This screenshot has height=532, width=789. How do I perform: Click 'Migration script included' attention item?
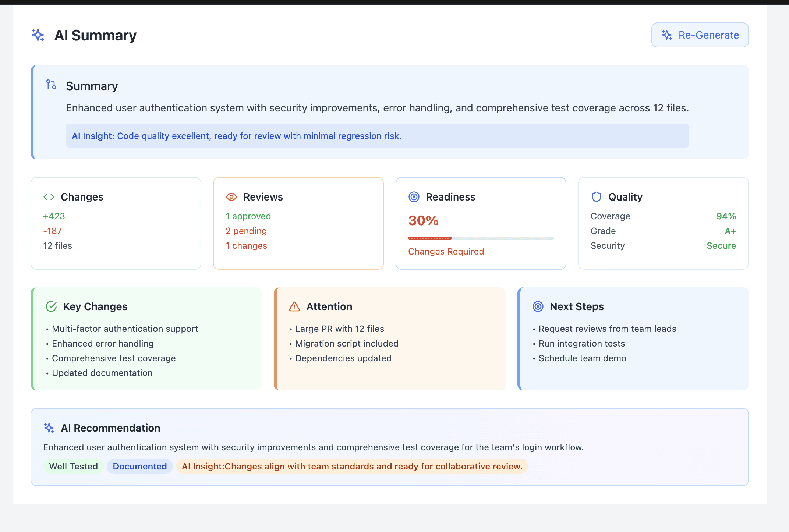pos(347,343)
